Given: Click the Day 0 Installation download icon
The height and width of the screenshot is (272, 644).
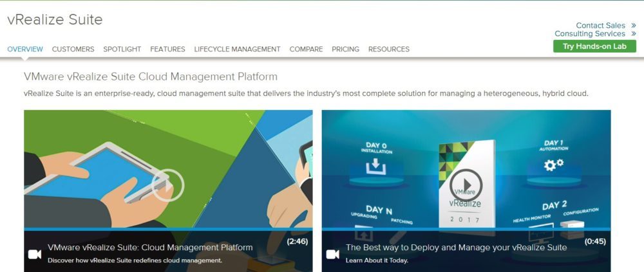Looking at the screenshot, I should 374,167.
